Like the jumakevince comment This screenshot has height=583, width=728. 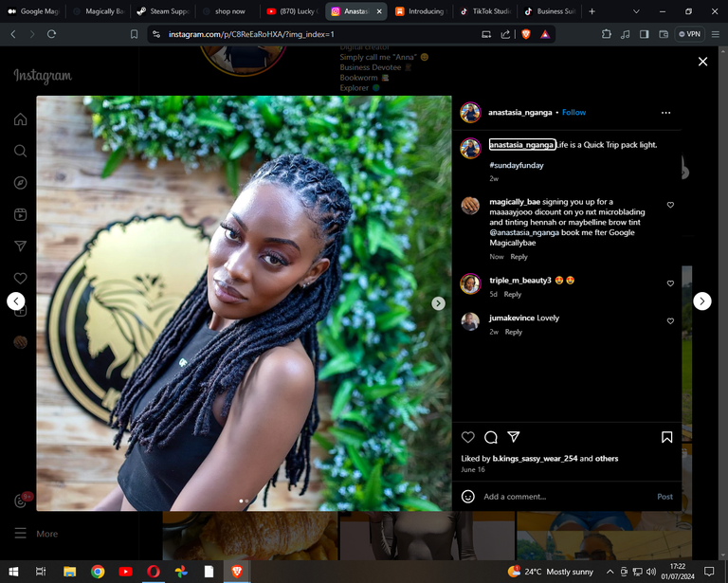click(x=670, y=320)
